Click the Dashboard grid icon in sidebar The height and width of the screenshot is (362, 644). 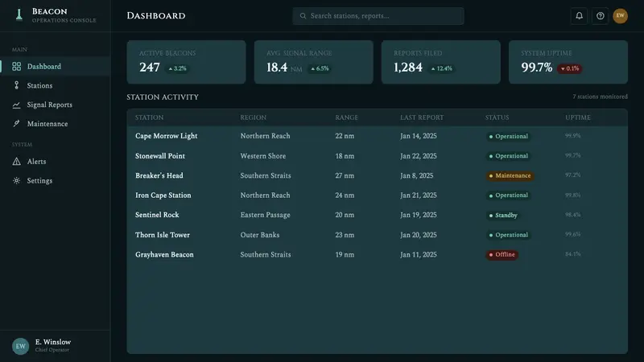tap(16, 67)
